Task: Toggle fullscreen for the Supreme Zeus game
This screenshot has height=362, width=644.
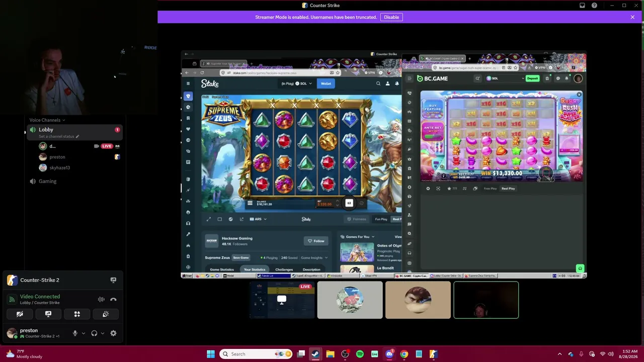Action: click(209, 219)
